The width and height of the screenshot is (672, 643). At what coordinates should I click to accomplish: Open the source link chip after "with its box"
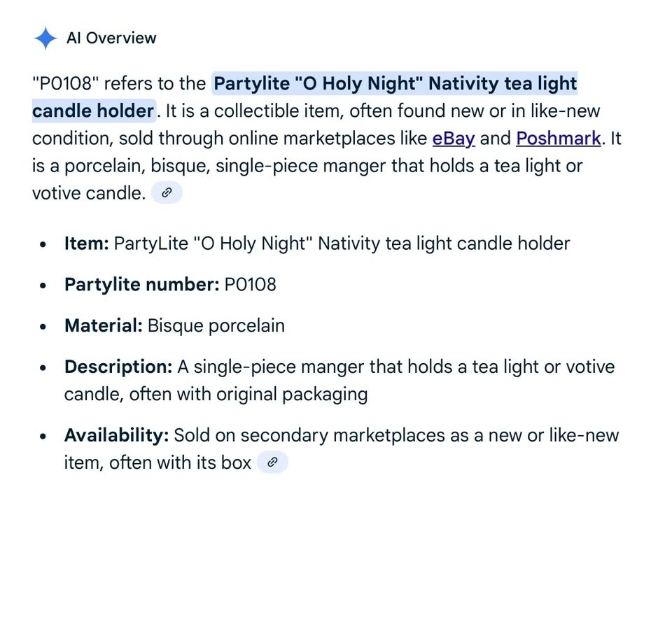(x=273, y=462)
